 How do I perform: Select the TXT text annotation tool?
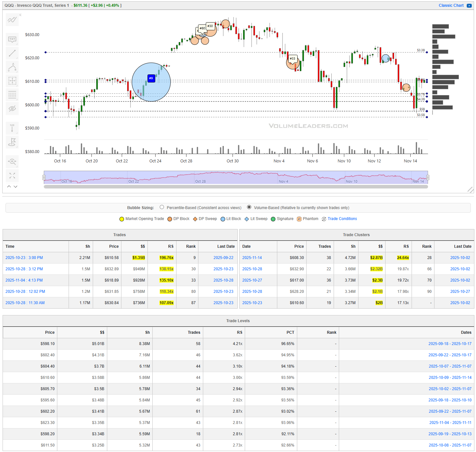pyautogui.click(x=12, y=39)
